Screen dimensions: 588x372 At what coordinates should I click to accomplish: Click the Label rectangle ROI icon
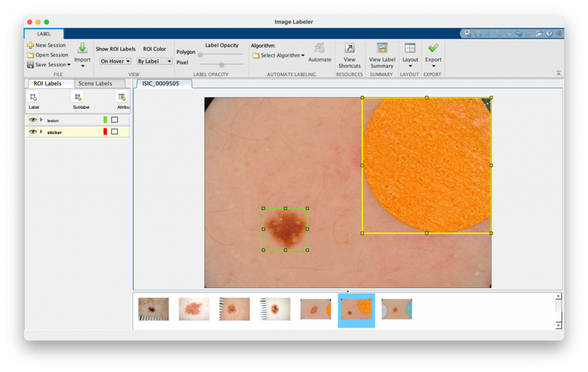click(x=33, y=97)
